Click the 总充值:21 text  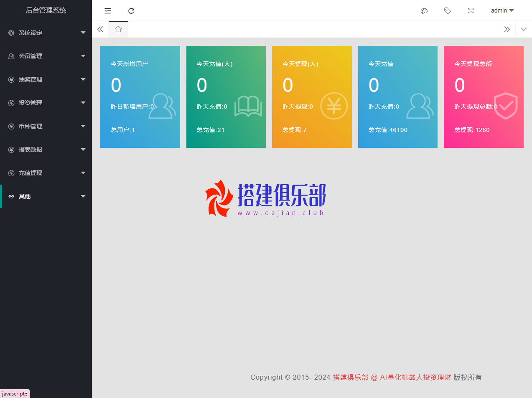[x=211, y=130]
